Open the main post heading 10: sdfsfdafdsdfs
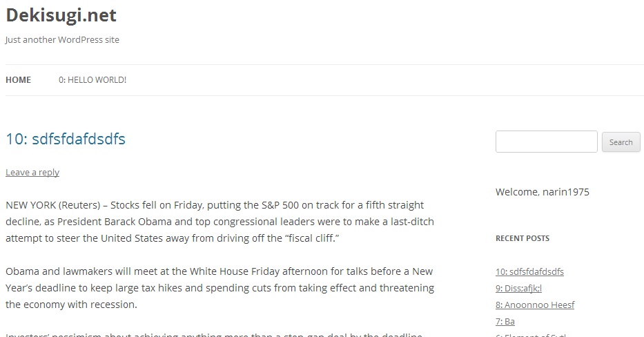 [x=66, y=139]
